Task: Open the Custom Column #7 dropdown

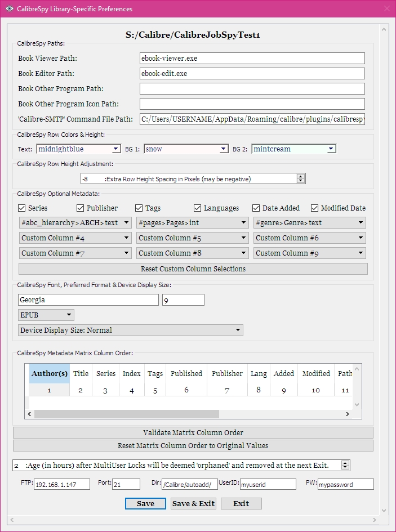Action: pos(75,253)
